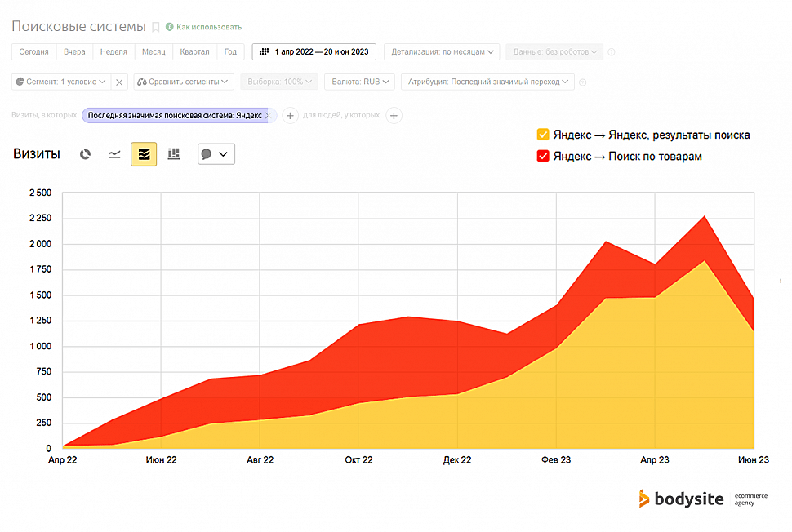Expand the Выборка: 100% dropdown
Image resolution: width=792 pixels, height=532 pixels.
click(279, 82)
